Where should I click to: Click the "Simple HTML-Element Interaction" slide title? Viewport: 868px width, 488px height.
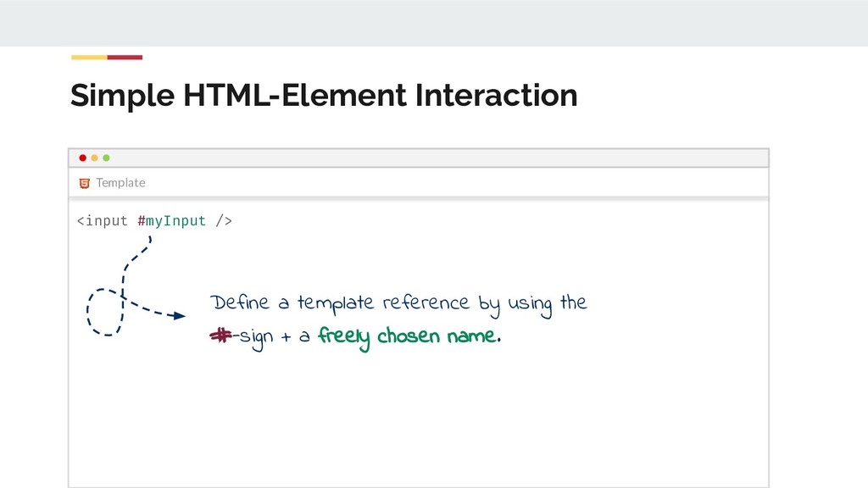point(323,96)
